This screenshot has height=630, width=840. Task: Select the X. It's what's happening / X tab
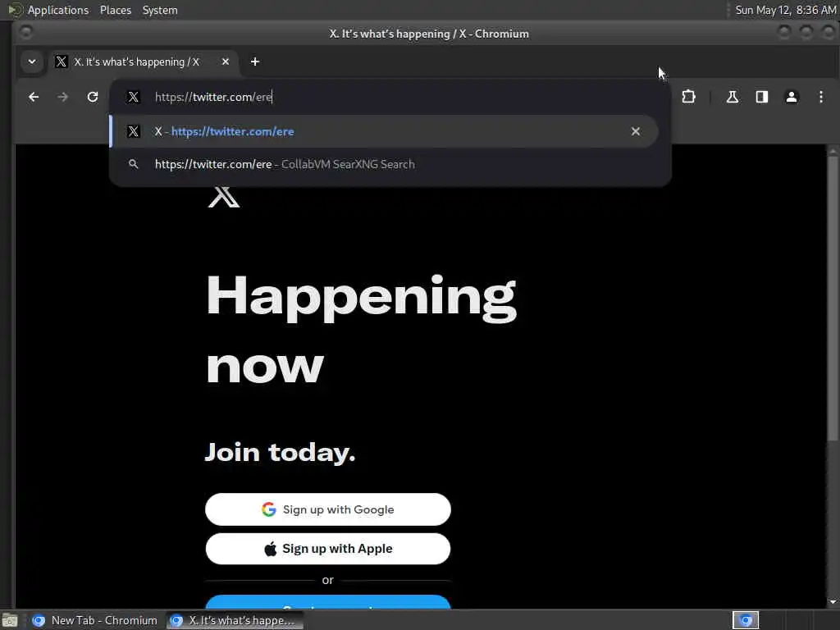[143, 62]
